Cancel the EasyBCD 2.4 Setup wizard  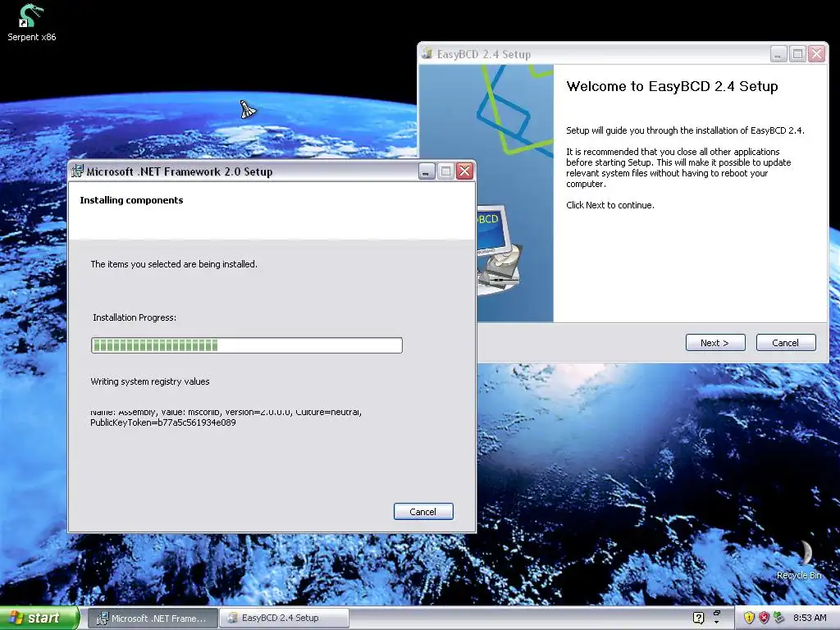(x=786, y=343)
